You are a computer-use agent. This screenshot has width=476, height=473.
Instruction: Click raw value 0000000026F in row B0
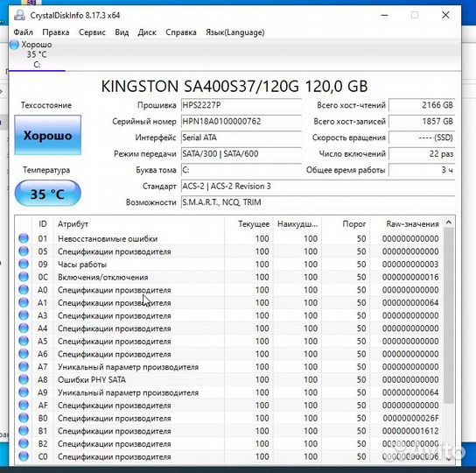[410, 419]
